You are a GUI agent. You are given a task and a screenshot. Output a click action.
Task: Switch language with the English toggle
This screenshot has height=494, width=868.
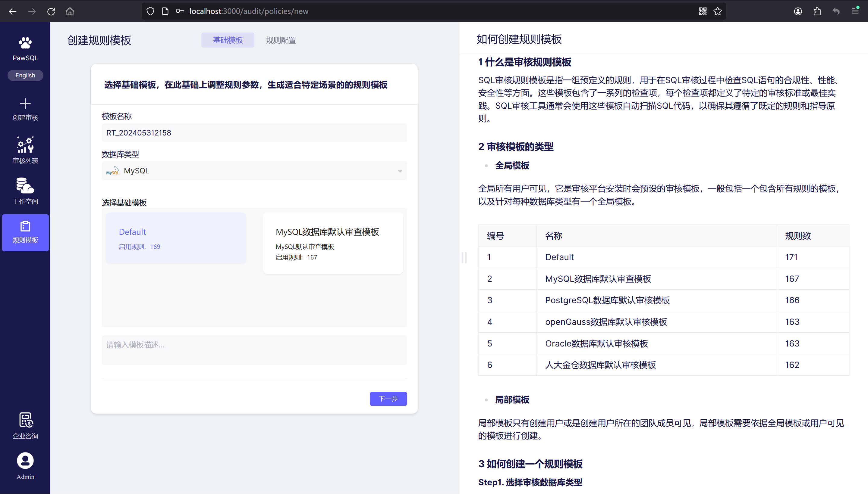pos(25,75)
